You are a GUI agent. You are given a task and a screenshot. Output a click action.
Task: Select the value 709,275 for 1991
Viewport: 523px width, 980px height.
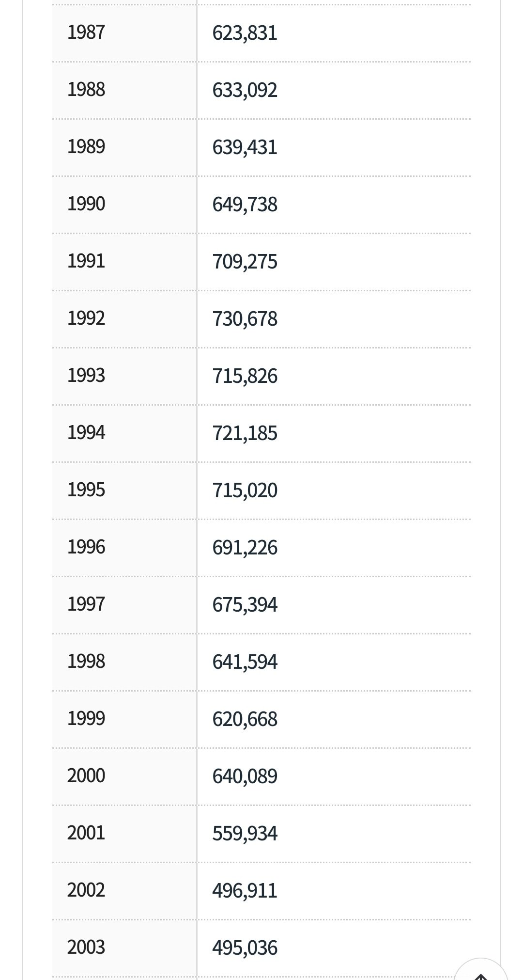pos(245,262)
